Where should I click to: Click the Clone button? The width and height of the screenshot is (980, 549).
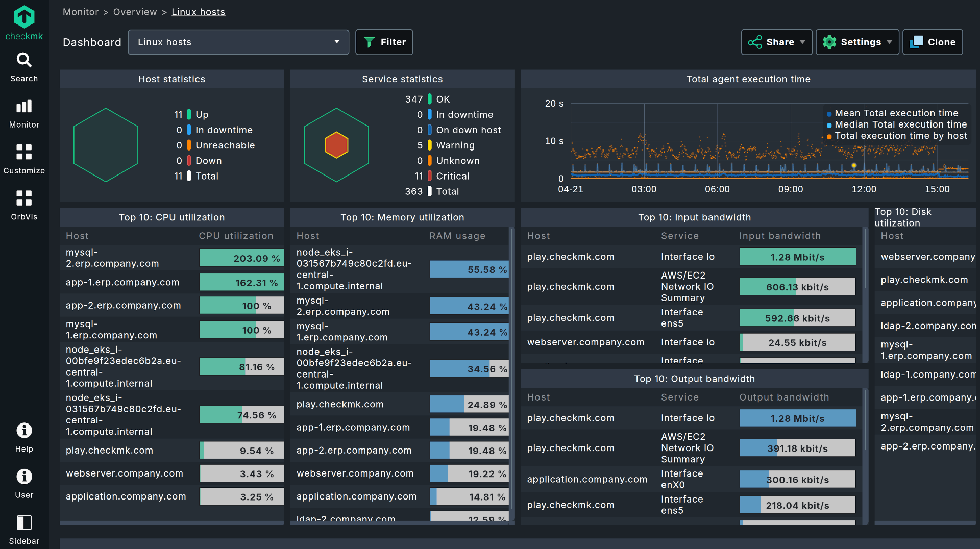933,42
